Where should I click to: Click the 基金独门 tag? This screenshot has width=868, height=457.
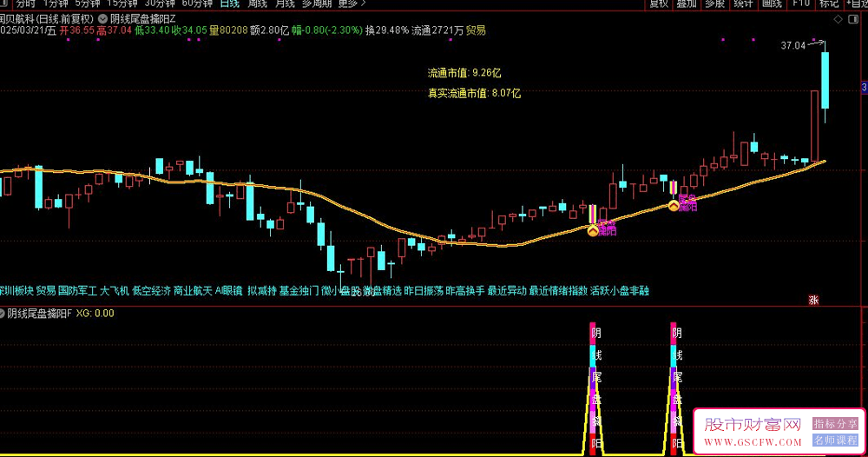[299, 291]
